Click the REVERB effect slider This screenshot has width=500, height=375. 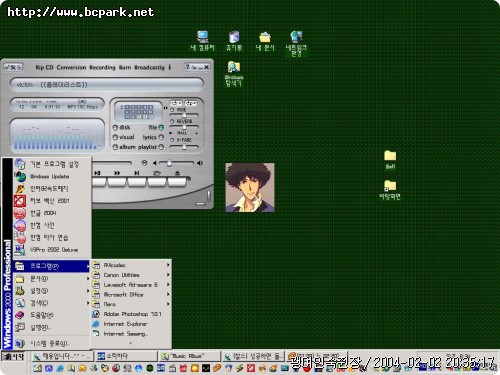[x=184, y=127]
